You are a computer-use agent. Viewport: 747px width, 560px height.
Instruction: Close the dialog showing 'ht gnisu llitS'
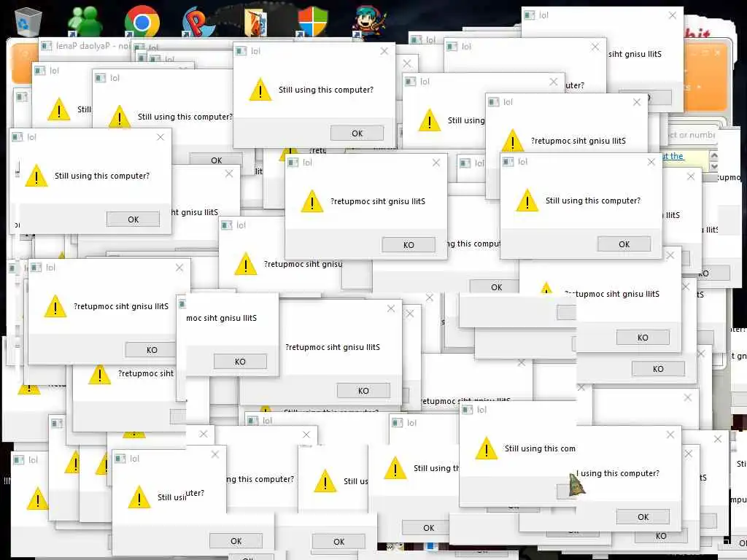(x=229, y=174)
